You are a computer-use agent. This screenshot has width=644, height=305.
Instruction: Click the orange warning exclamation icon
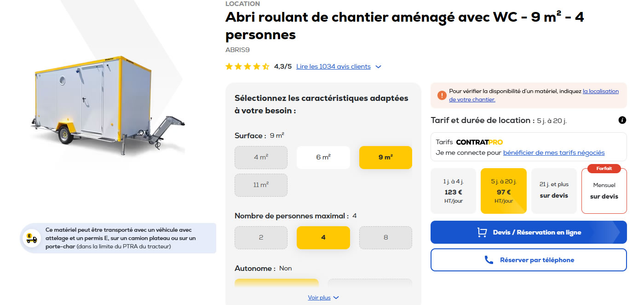point(442,95)
